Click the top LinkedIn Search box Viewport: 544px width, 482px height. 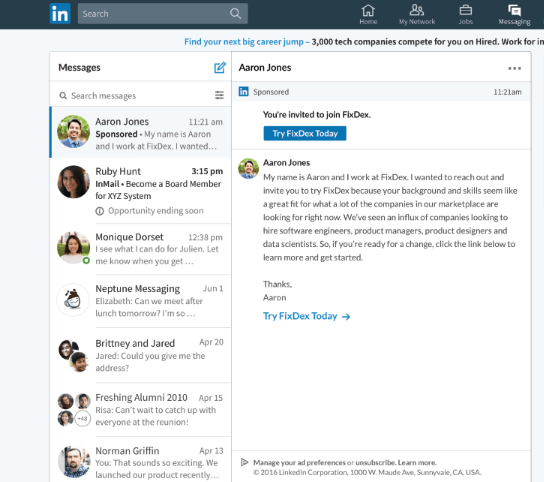pyautogui.click(x=163, y=14)
